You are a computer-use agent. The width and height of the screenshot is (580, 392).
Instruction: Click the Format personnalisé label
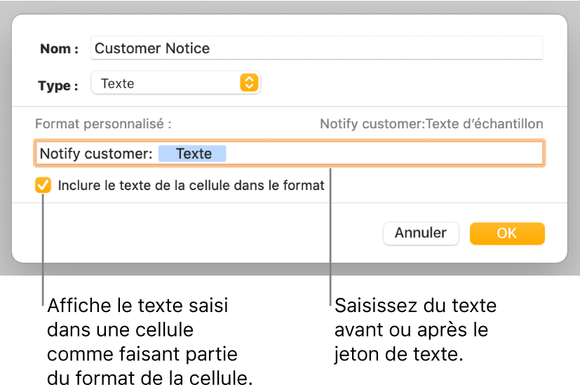[103, 124]
